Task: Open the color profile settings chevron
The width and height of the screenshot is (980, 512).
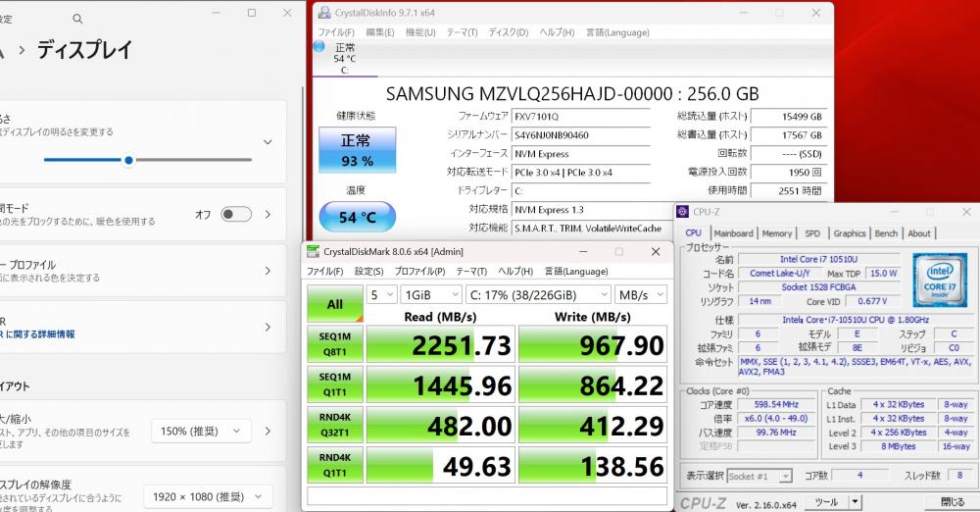Action: pyautogui.click(x=268, y=271)
